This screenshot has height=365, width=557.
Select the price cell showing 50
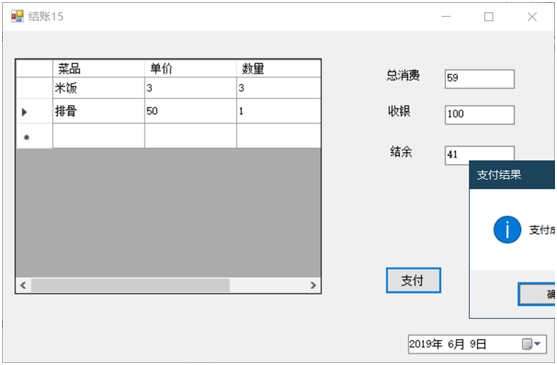190,111
